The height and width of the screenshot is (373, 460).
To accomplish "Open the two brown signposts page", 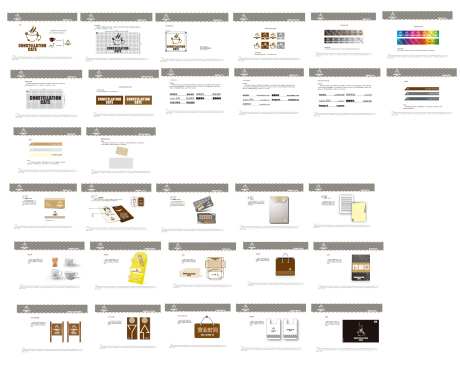I will coord(52,328).
